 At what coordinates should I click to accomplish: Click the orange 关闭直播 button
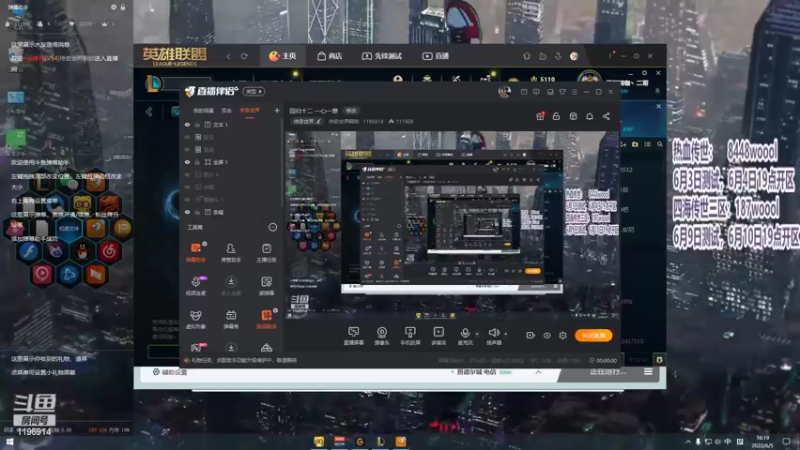pyautogui.click(x=593, y=335)
